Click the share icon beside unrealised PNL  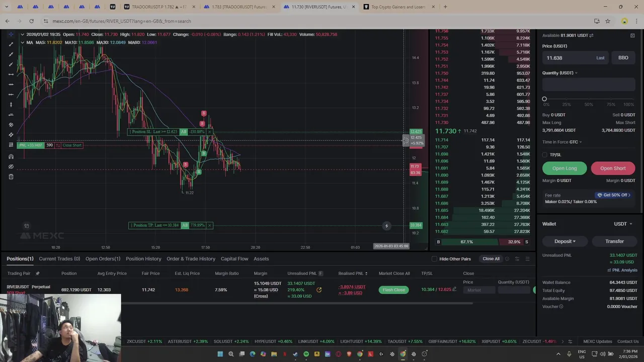(318, 290)
